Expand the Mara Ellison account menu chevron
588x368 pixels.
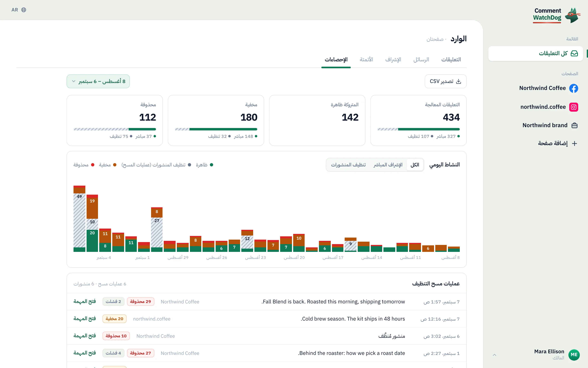pyautogui.click(x=494, y=355)
